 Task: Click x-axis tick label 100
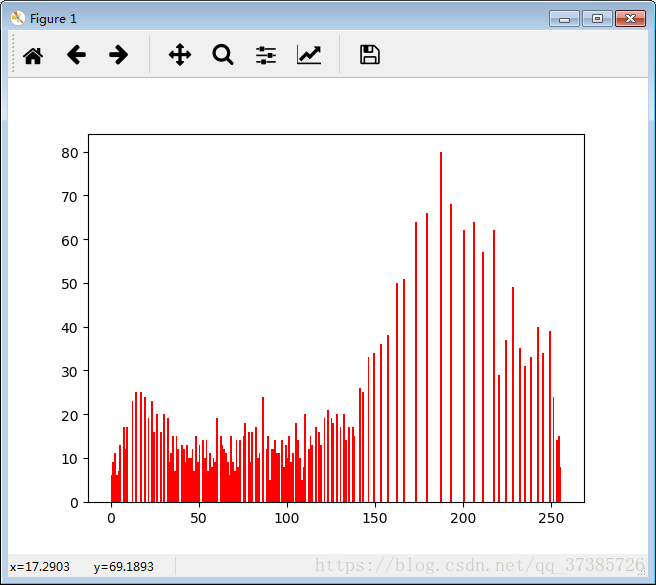tap(287, 518)
